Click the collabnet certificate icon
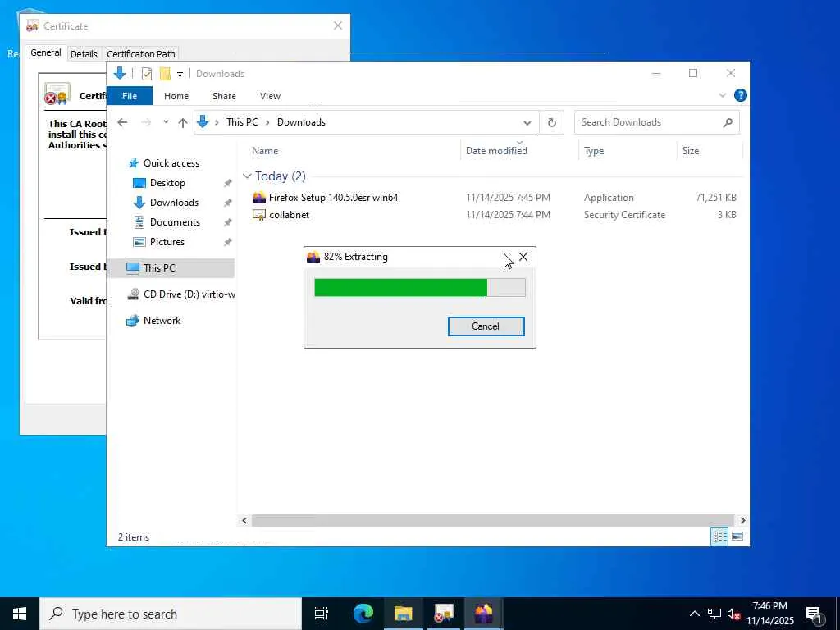 pyautogui.click(x=259, y=215)
